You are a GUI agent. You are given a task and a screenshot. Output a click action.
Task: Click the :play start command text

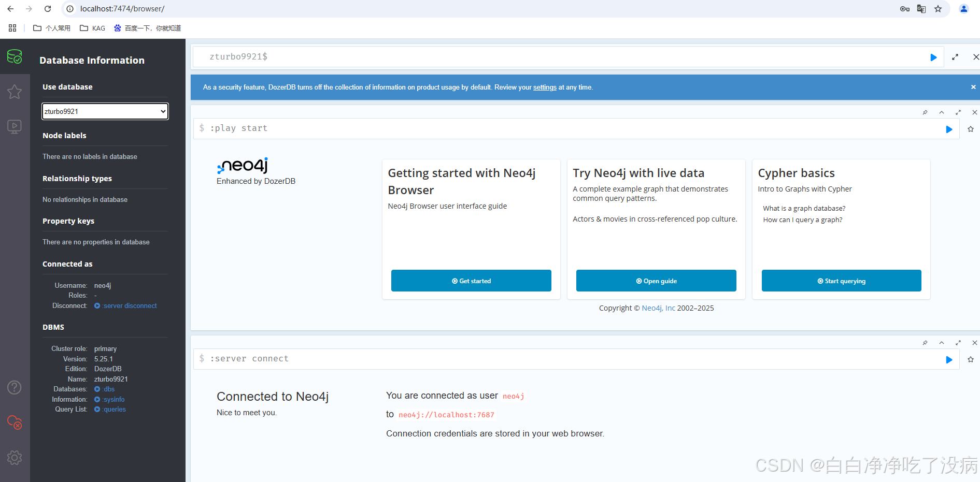pos(239,128)
